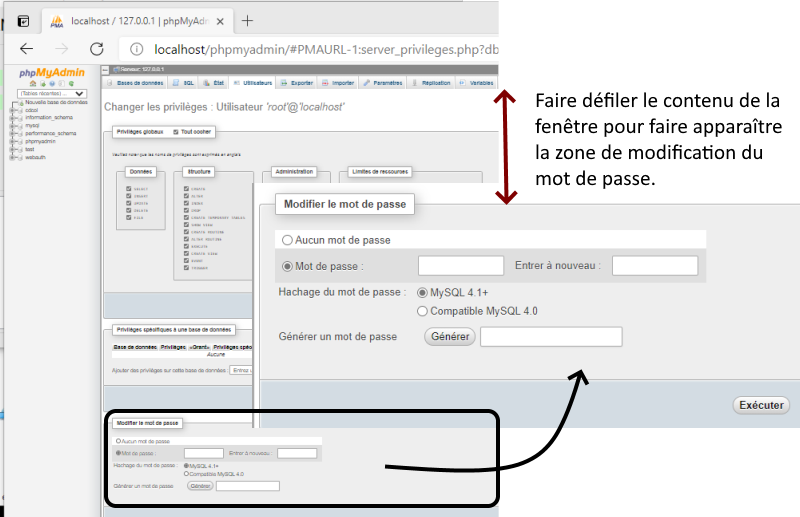Viewport: 800px width, 517px height.
Task: Open the tab actions icon left of the browser tab
Action: pyautogui.click(x=23, y=21)
